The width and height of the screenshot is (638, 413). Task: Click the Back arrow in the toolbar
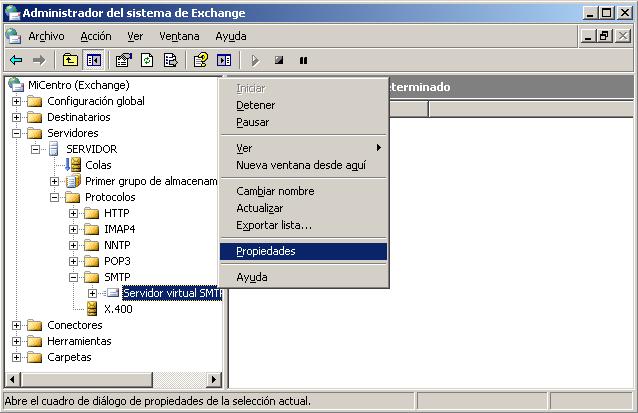click(16, 60)
